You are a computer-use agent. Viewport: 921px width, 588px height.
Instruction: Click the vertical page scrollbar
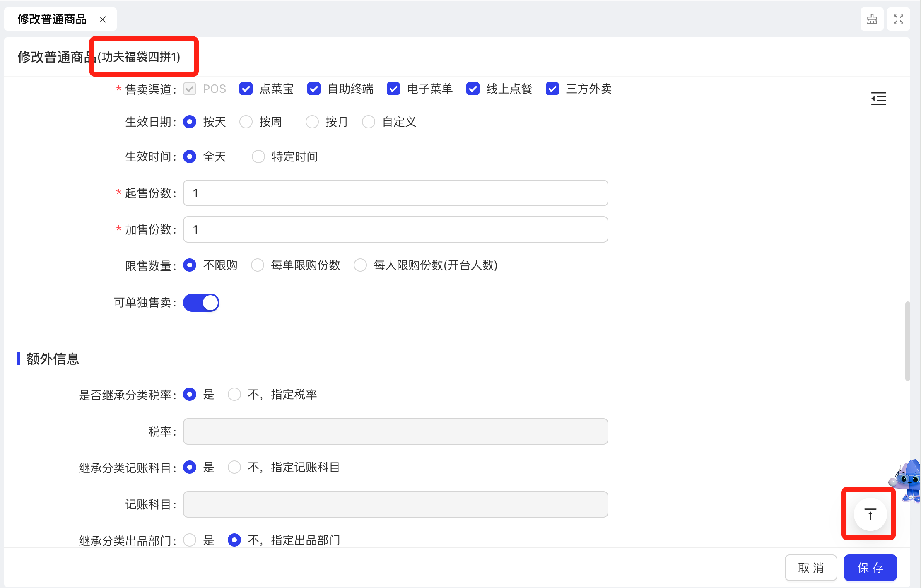[907, 341]
